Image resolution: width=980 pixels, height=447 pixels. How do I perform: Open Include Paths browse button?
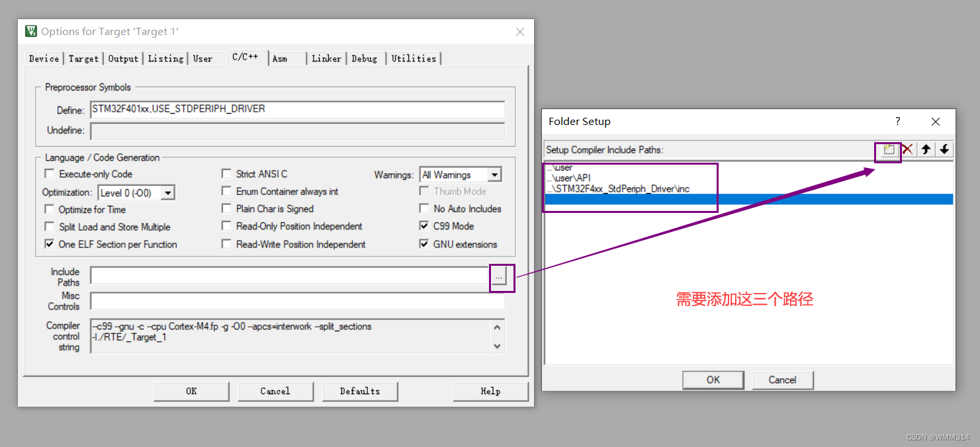(x=499, y=276)
